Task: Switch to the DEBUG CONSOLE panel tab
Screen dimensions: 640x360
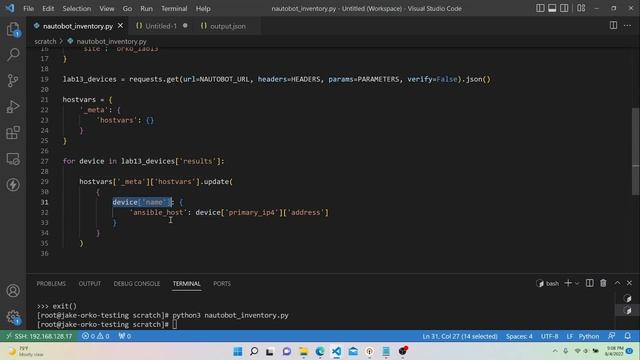Action: (x=137, y=283)
